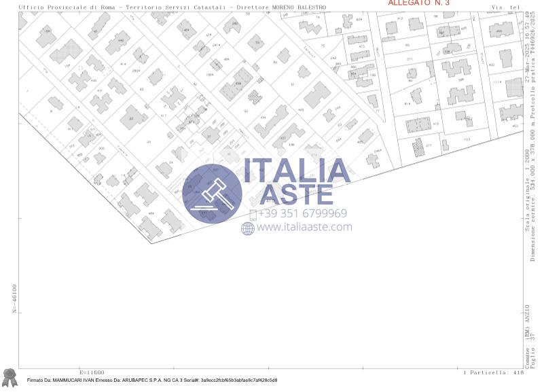The image size is (544, 392).
Task: Click the gavel logo in the watermark
Action: pos(212,193)
